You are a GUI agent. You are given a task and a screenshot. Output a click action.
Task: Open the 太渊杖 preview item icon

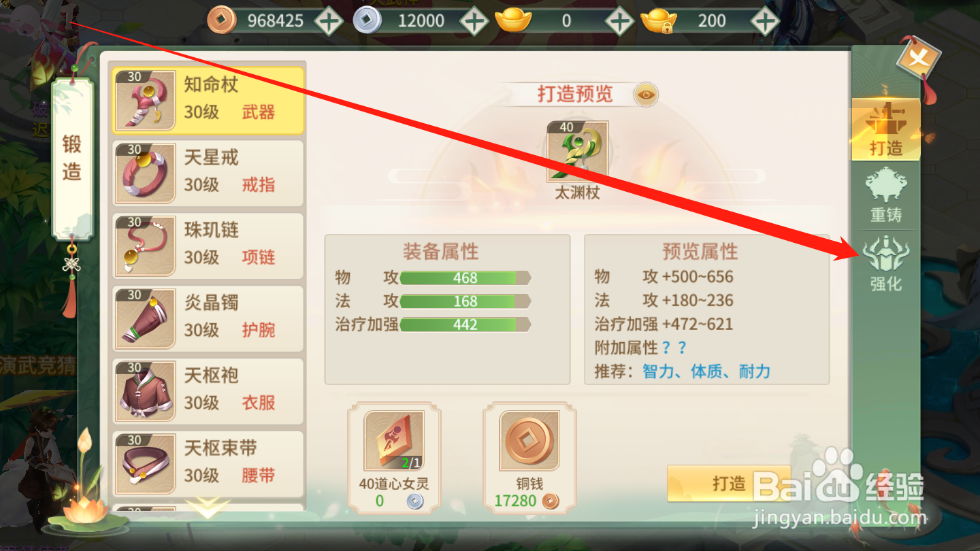pos(577,152)
